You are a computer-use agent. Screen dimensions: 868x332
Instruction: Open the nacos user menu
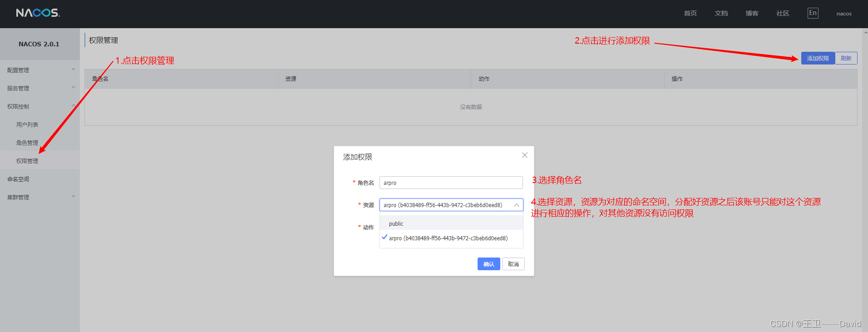pos(844,14)
